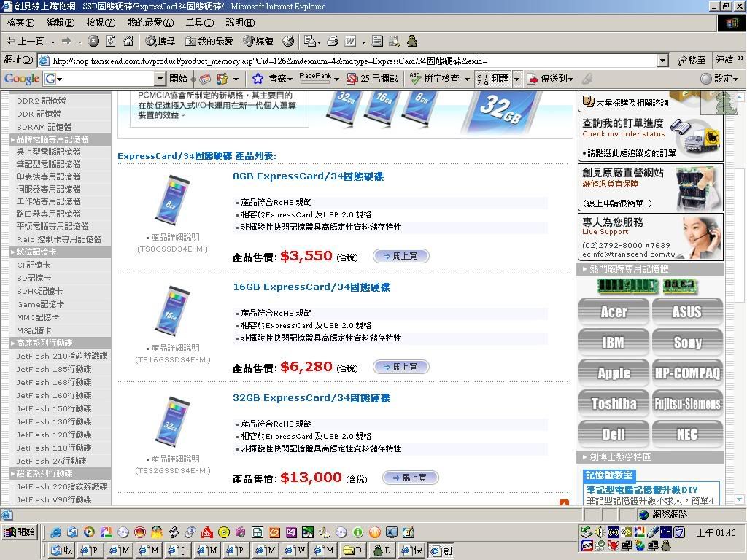Image resolution: width=747 pixels, height=560 pixels.
Task: Launch Internet Explorer from the quick launch bar
Action: (x=55, y=532)
